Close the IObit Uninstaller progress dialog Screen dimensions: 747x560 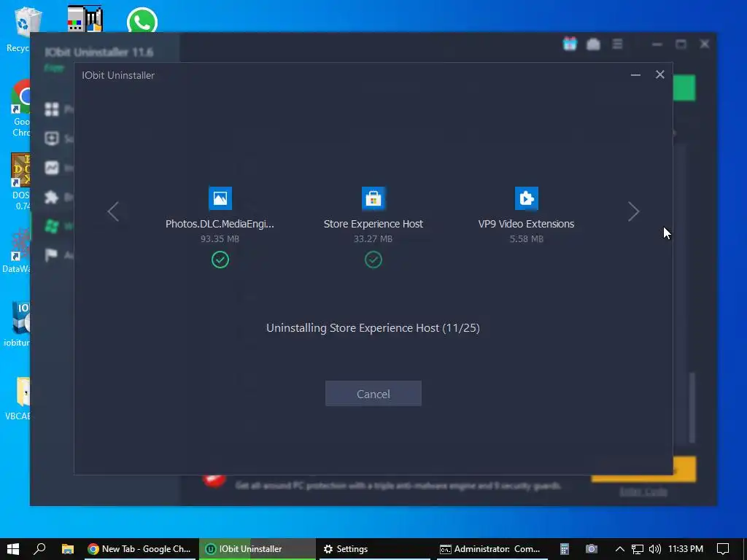[x=659, y=74]
